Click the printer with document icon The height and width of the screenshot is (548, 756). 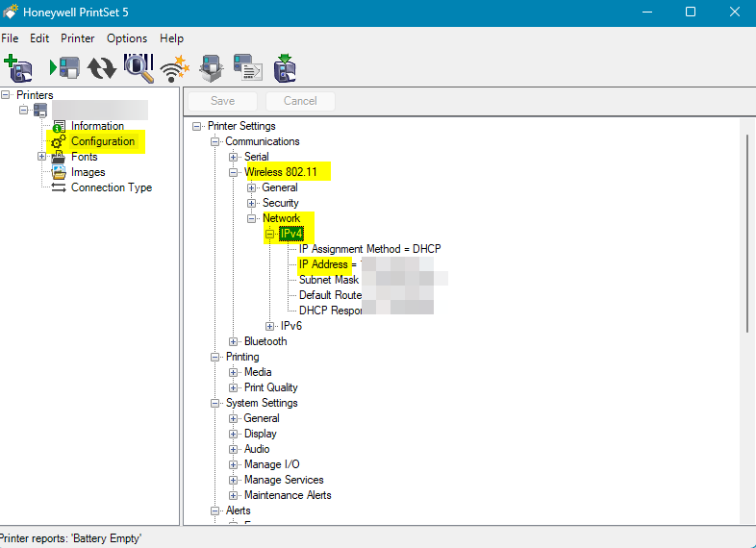pyautogui.click(x=247, y=67)
